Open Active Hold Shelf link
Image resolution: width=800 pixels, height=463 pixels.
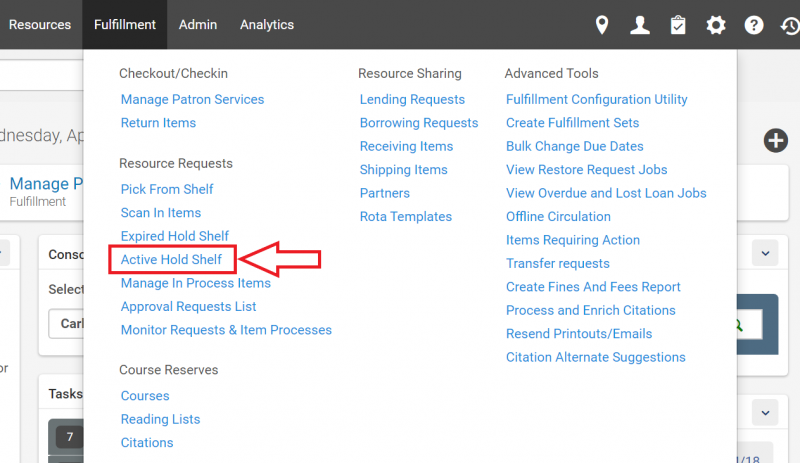click(x=171, y=260)
